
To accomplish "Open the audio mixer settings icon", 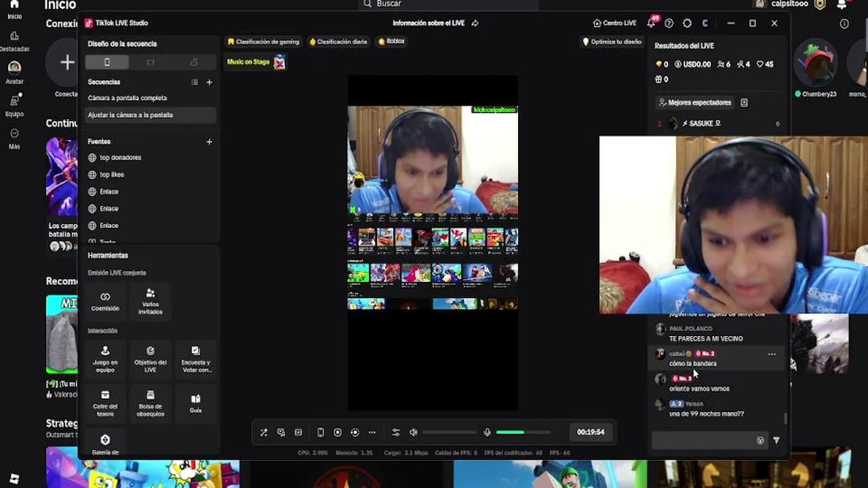I will (396, 432).
